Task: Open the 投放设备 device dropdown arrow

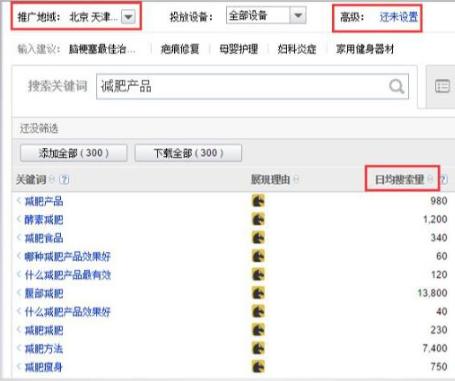Action: click(x=298, y=15)
